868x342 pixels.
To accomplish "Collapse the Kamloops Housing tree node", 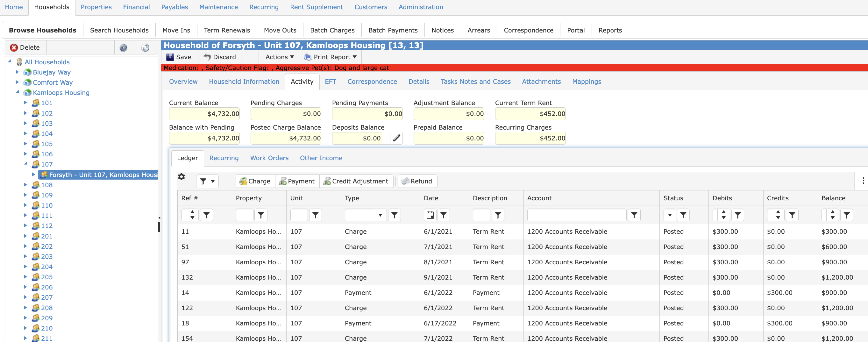I will [x=17, y=92].
